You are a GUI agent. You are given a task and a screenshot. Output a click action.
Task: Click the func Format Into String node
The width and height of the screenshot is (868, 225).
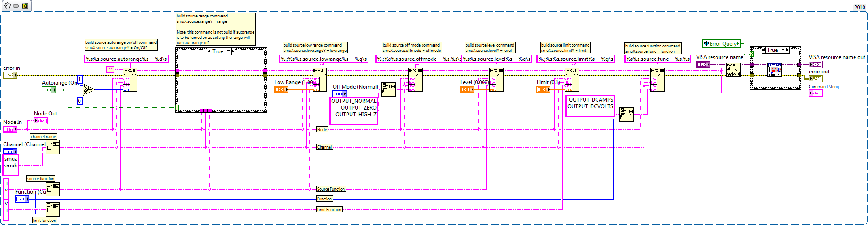click(657, 80)
